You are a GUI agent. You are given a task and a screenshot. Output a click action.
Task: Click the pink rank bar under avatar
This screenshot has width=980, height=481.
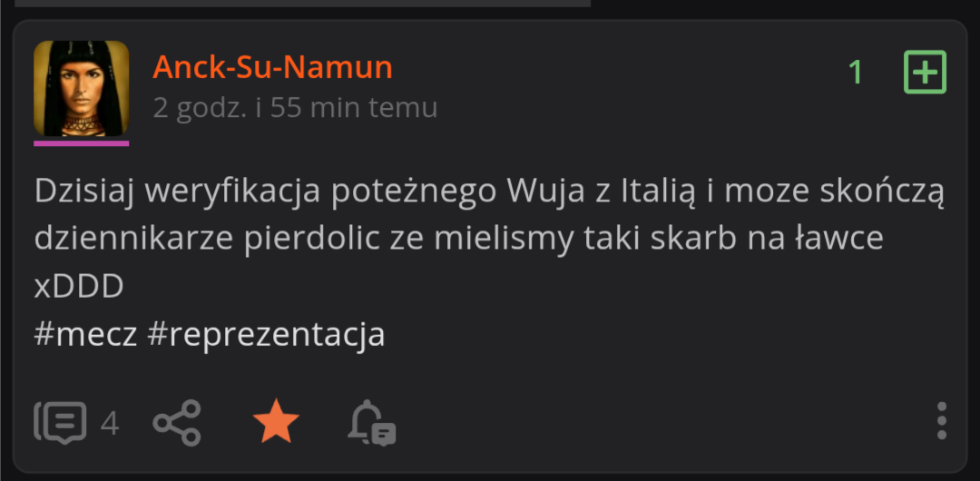coord(82,143)
